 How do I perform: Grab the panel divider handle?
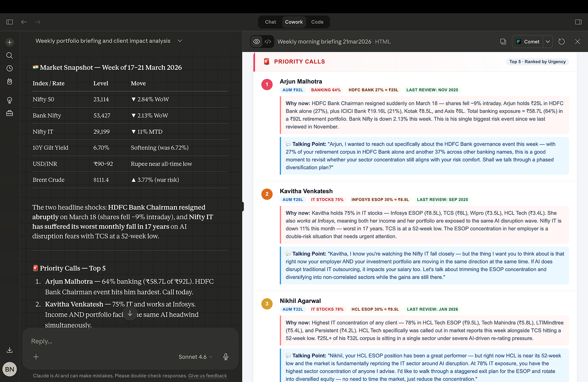click(242, 207)
